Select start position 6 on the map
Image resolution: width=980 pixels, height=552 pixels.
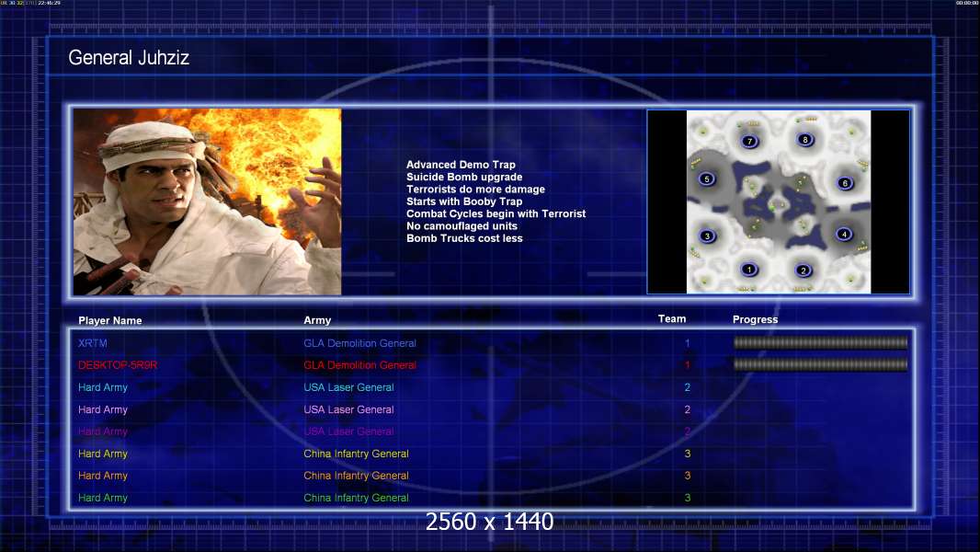point(845,182)
